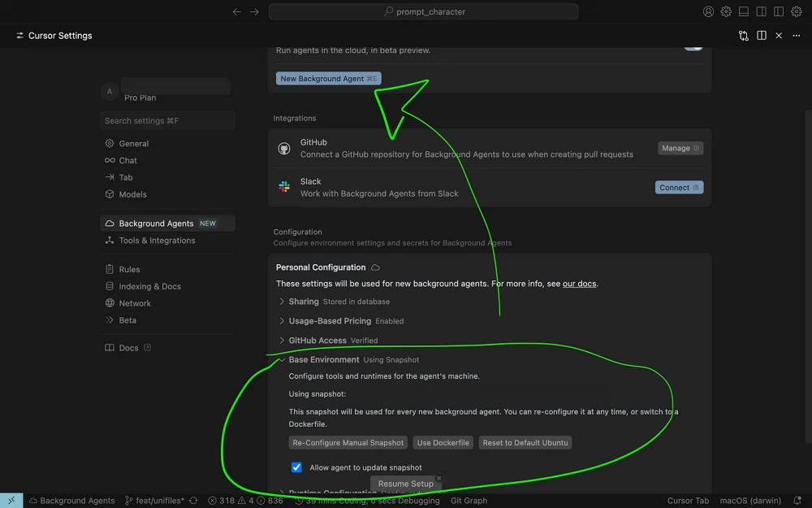This screenshot has width=812, height=508.
Task: Click the cloud toggle beside Personal Configuration
Action: click(374, 267)
